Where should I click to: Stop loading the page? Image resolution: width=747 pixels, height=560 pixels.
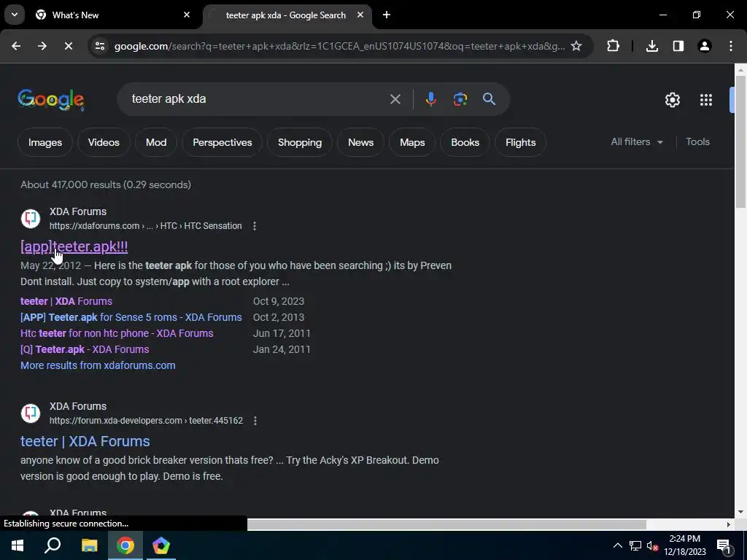click(x=68, y=46)
